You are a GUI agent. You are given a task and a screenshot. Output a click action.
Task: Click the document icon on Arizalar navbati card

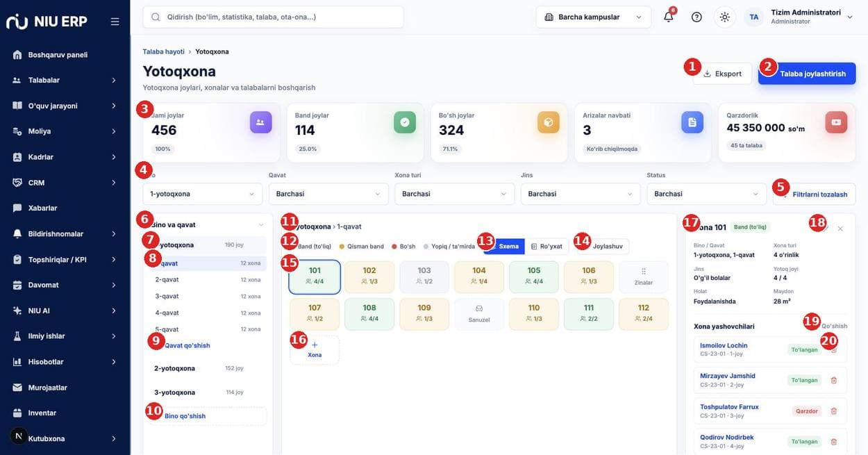click(692, 122)
